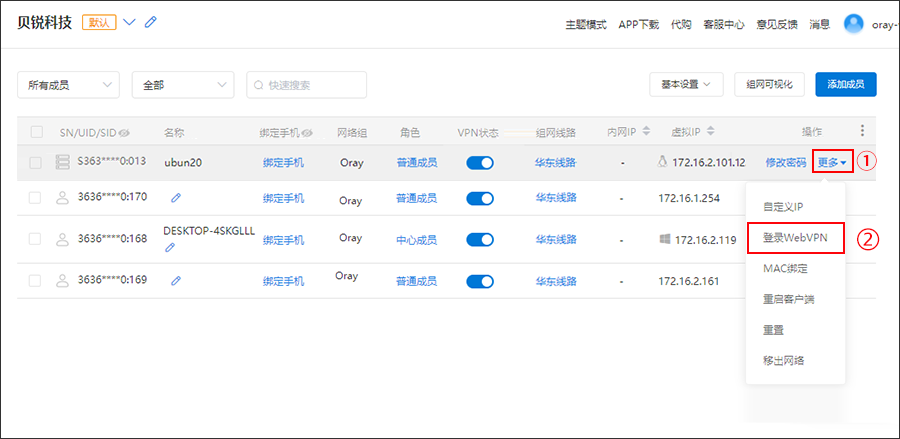Click the edit pencil beside 贝锐科技 title
Image resolution: width=900 pixels, height=439 pixels.
point(150,22)
